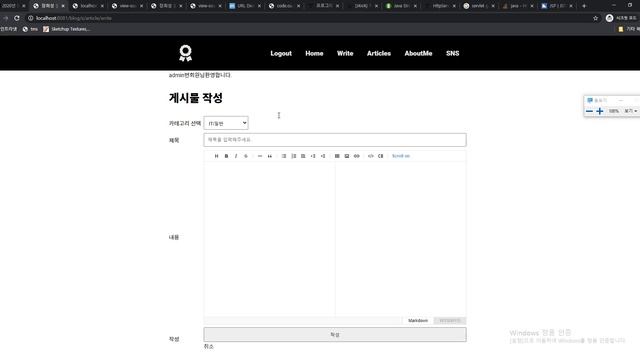This screenshot has height=360, width=640.
Task: Reload the page with browser refresh
Action: (x=17, y=18)
